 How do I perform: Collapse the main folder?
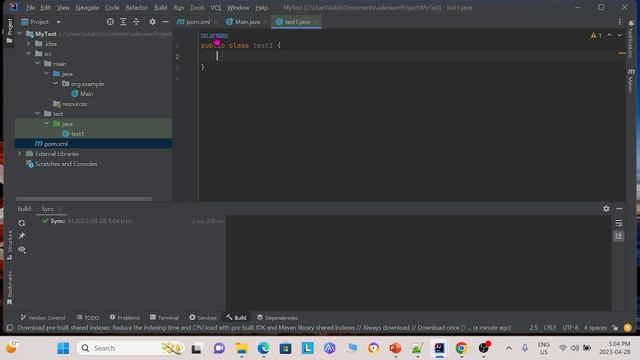pos(38,64)
